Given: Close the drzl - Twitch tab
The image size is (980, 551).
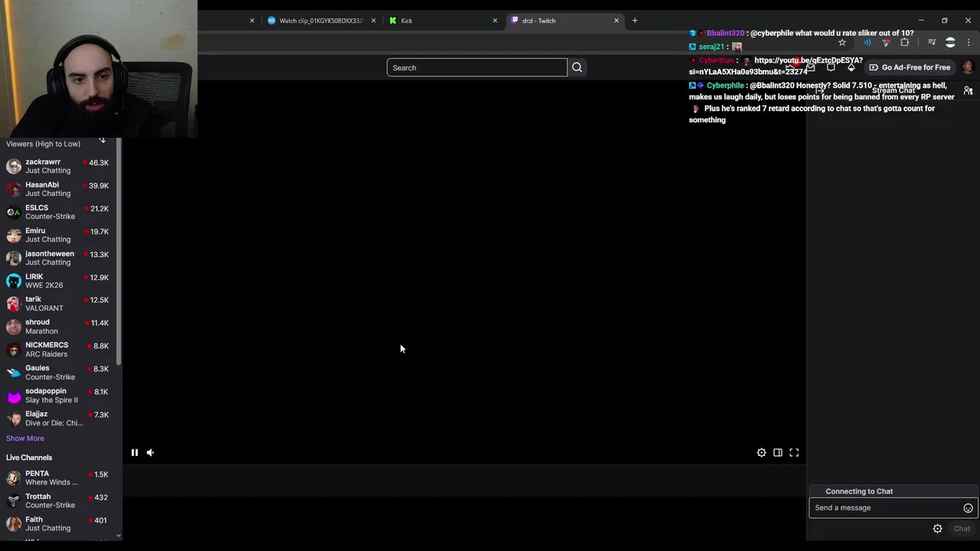Looking at the screenshot, I should 616,21.
